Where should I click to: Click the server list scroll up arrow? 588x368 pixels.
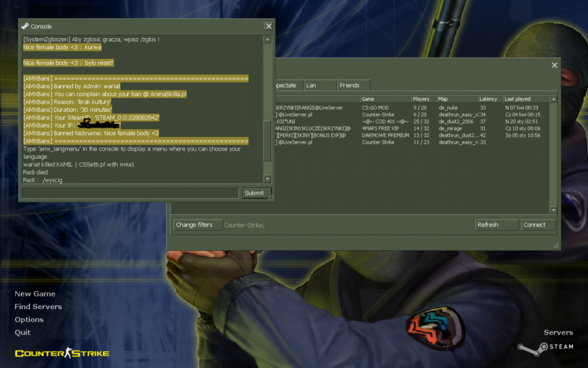553,99
